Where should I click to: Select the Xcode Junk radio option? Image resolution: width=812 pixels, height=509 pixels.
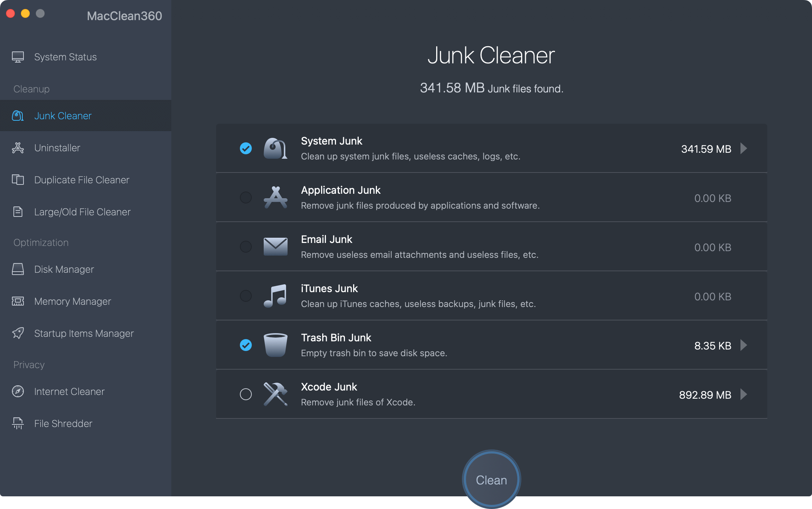[245, 394]
